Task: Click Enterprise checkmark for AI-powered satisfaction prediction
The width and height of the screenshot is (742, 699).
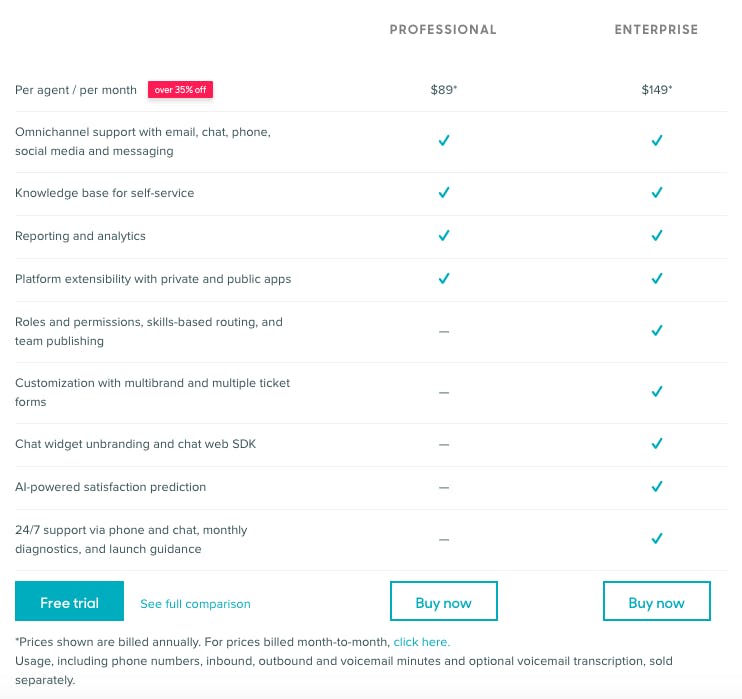Action: pos(657,487)
